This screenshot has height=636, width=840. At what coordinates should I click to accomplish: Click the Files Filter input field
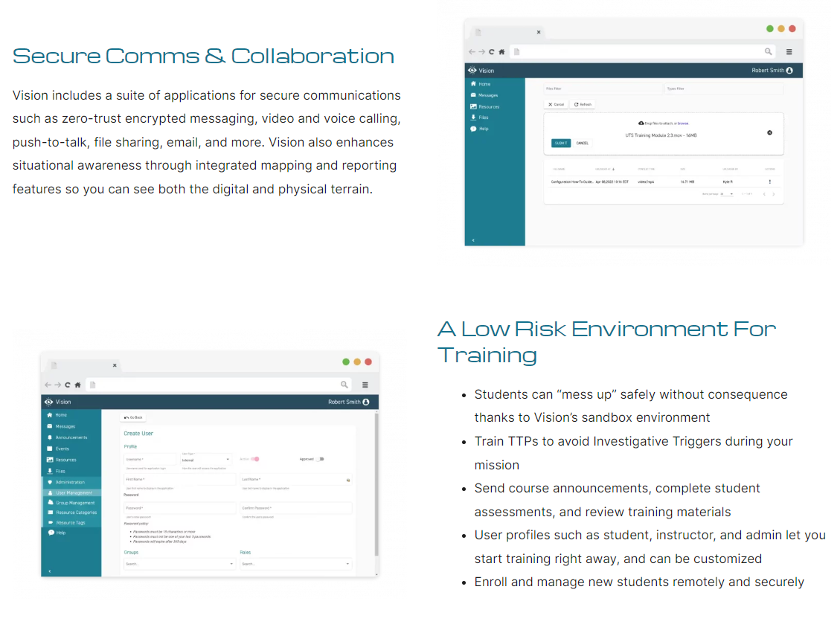pos(603,89)
